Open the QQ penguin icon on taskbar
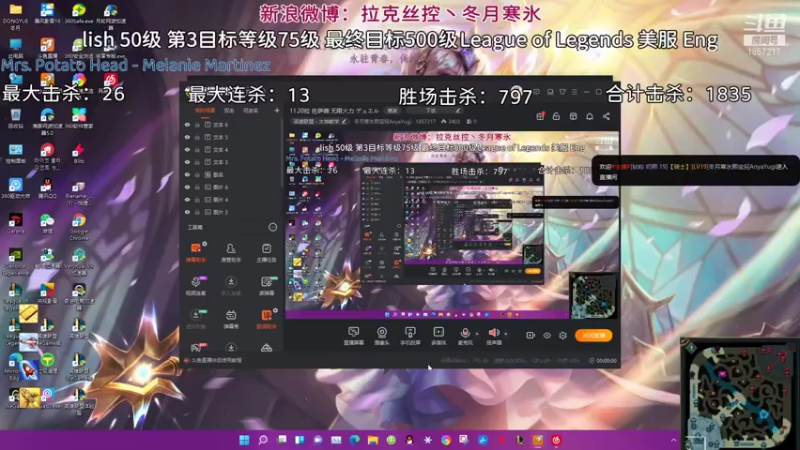This screenshot has height=450, width=800. coord(409,440)
